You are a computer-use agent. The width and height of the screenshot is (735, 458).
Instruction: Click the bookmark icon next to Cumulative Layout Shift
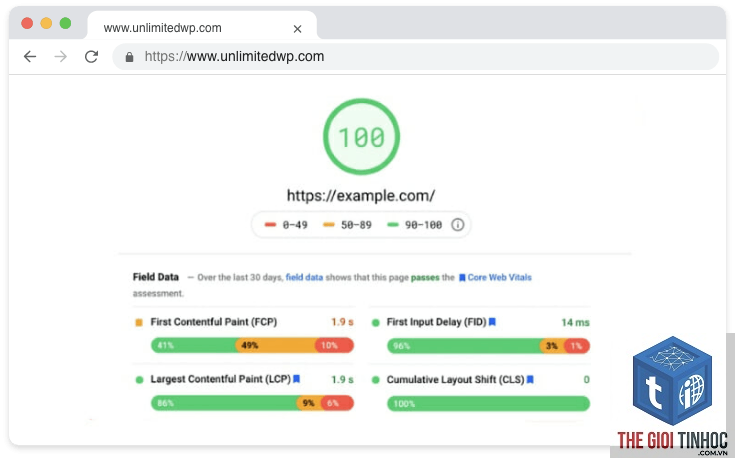tap(530, 379)
